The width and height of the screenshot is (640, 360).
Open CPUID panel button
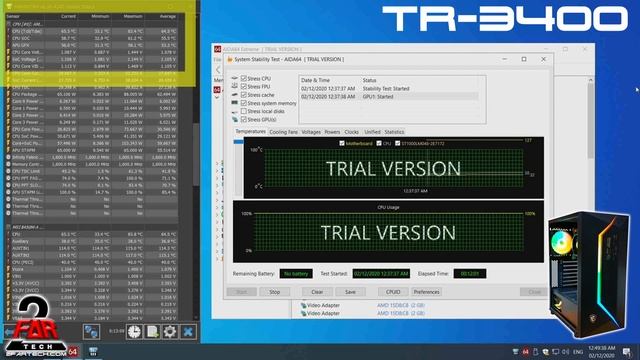click(393, 292)
